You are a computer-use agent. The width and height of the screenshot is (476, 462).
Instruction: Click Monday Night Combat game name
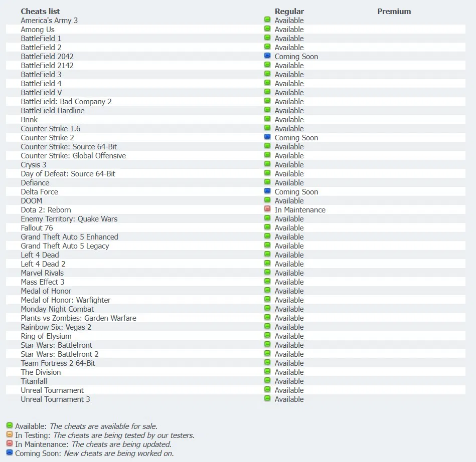click(x=57, y=309)
